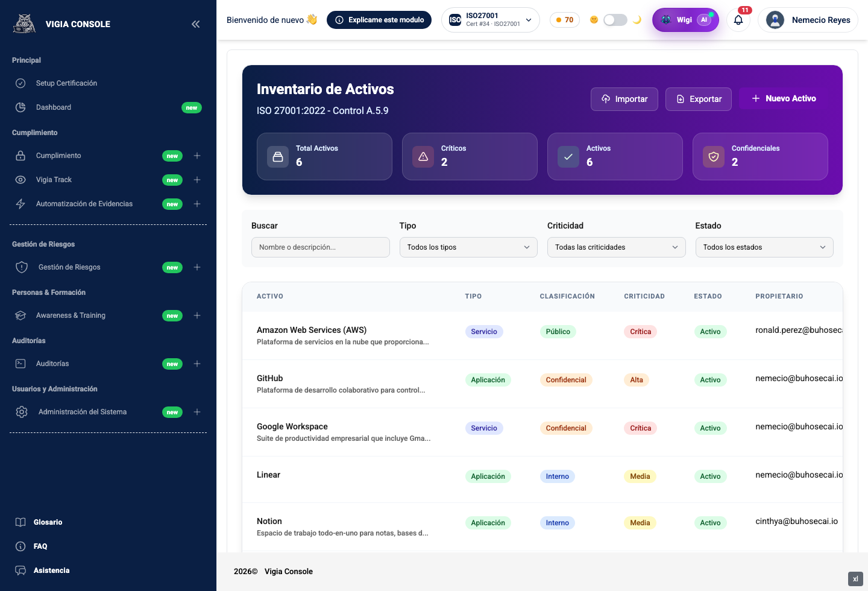Click the Glosario book icon

click(x=20, y=522)
